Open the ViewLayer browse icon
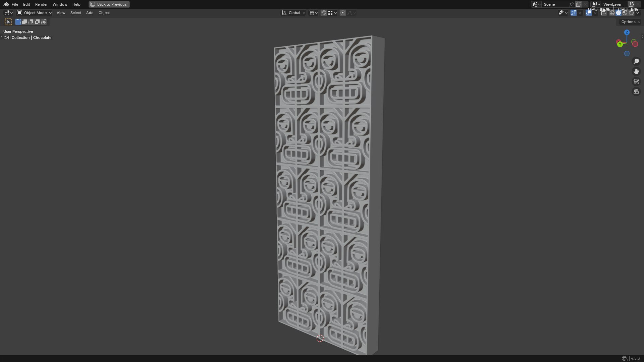The image size is (644, 362). [x=596, y=4]
